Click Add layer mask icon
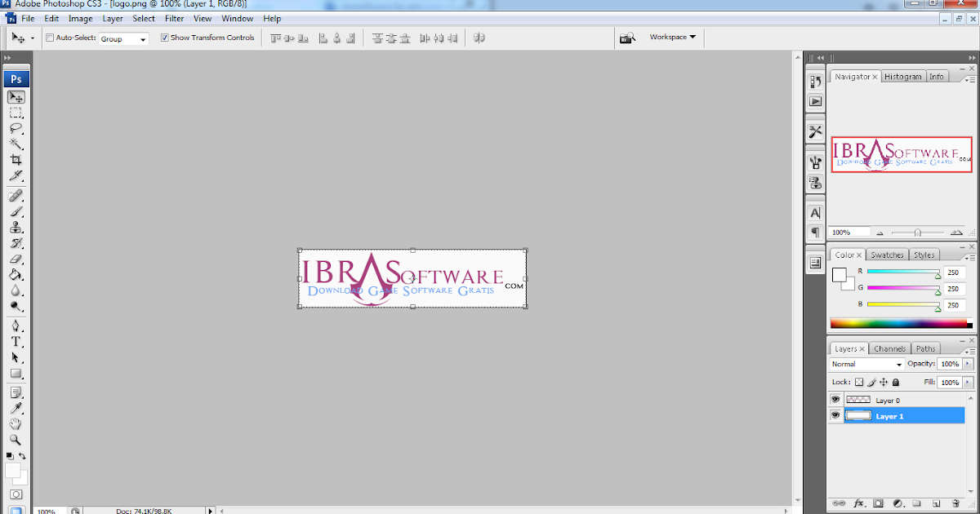 point(879,504)
